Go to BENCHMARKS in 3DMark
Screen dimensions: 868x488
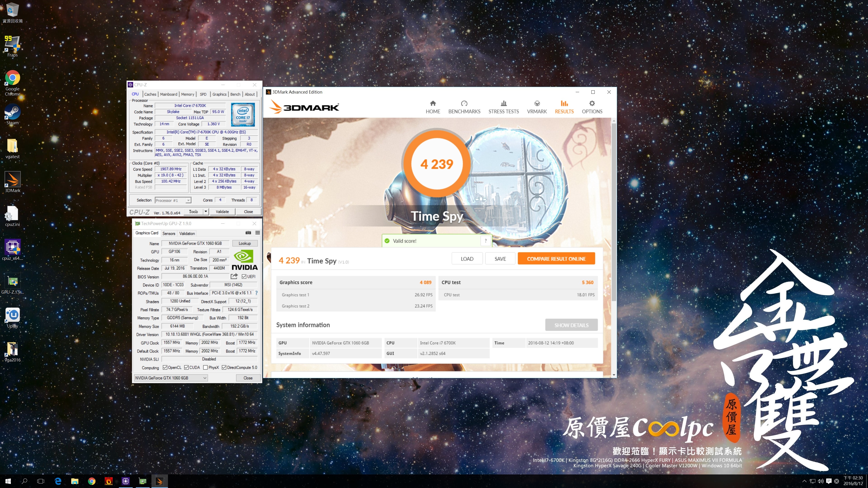click(x=464, y=107)
